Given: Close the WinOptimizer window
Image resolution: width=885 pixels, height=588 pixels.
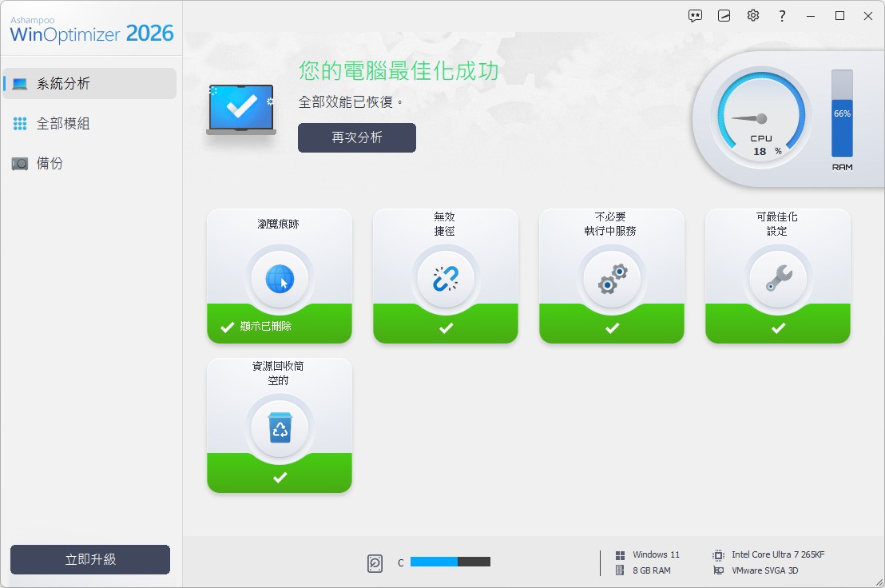Looking at the screenshot, I should pyautogui.click(x=868, y=16).
